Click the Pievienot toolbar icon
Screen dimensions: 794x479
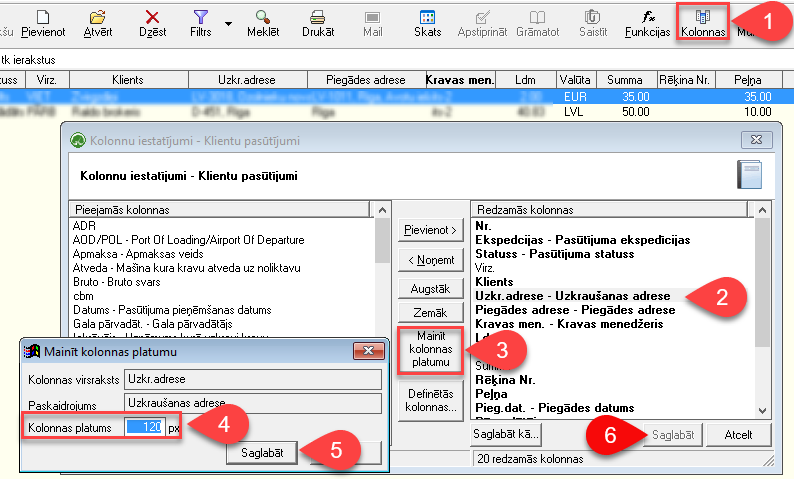click(43, 17)
